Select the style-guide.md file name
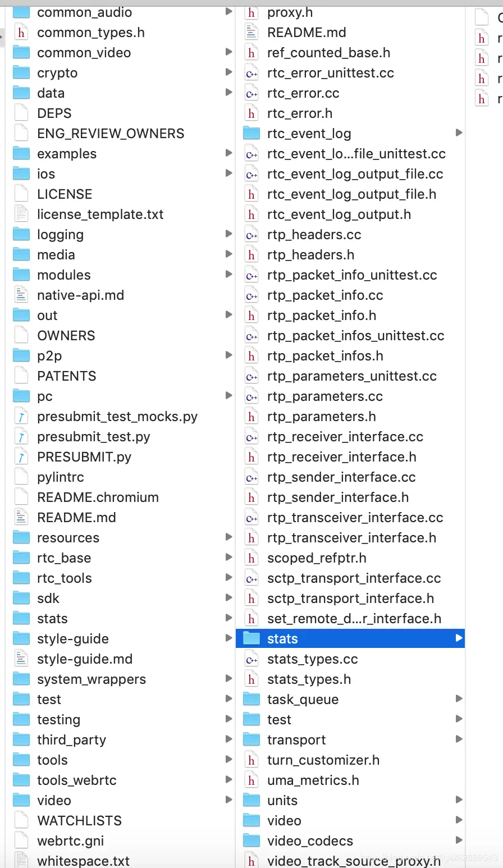Image resolution: width=503 pixels, height=868 pixels. [x=85, y=659]
